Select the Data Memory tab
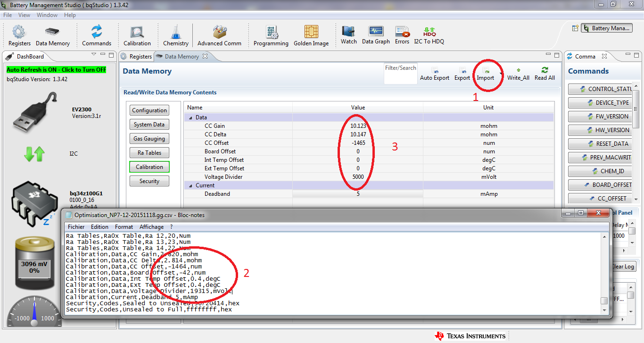 (x=182, y=56)
